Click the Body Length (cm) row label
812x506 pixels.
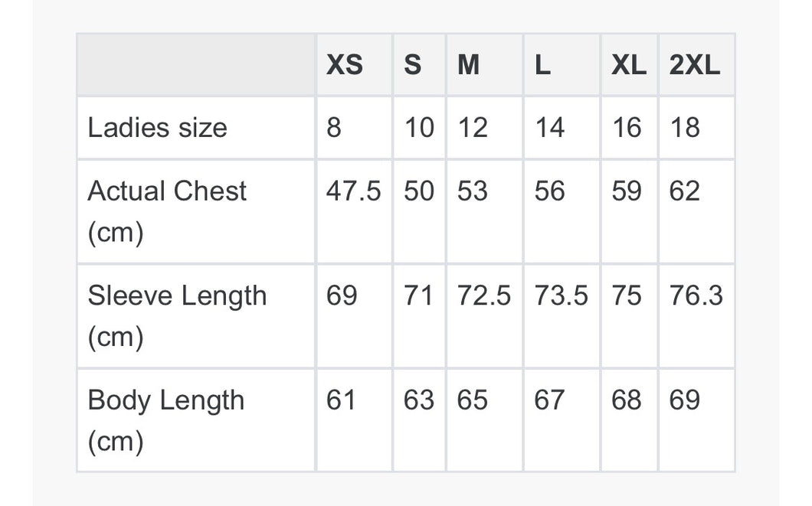tap(196, 420)
